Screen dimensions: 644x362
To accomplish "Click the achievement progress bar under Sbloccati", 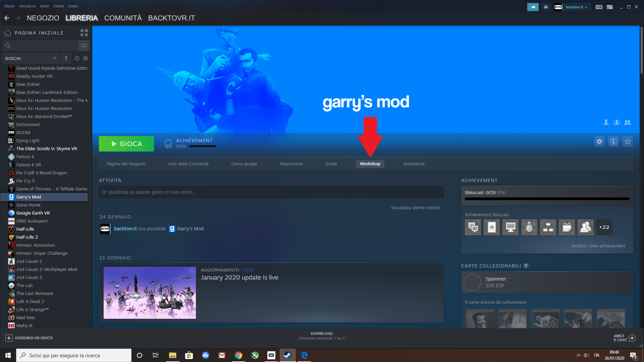I will point(547,199).
